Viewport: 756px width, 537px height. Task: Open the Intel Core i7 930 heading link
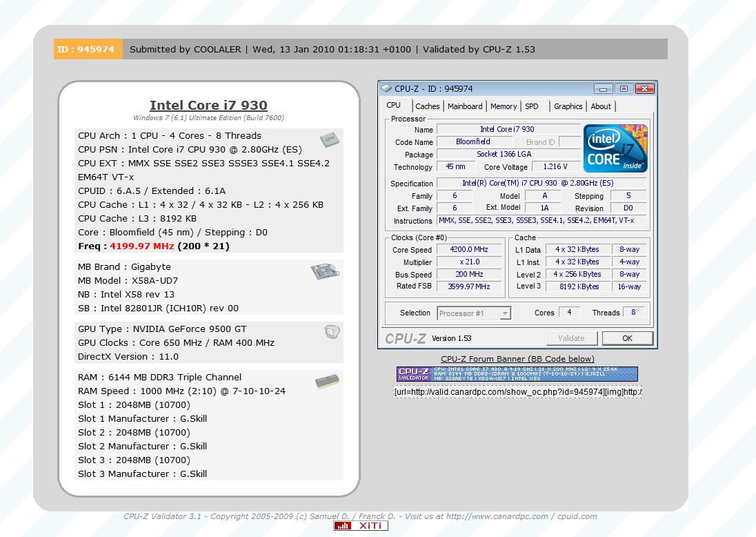(209, 105)
